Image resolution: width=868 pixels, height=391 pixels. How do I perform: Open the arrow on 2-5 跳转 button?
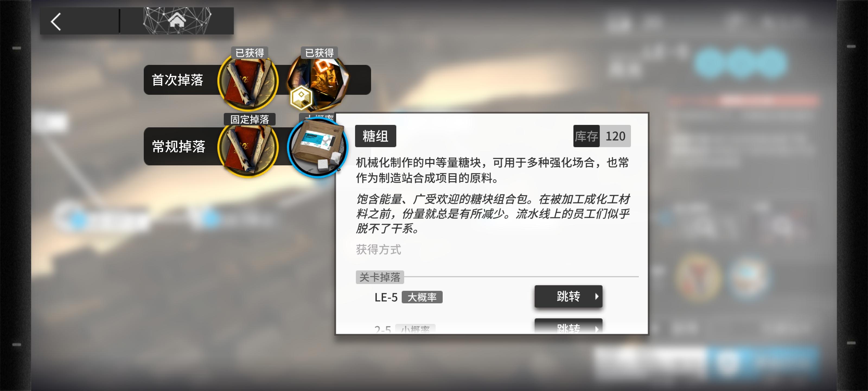[596, 328]
